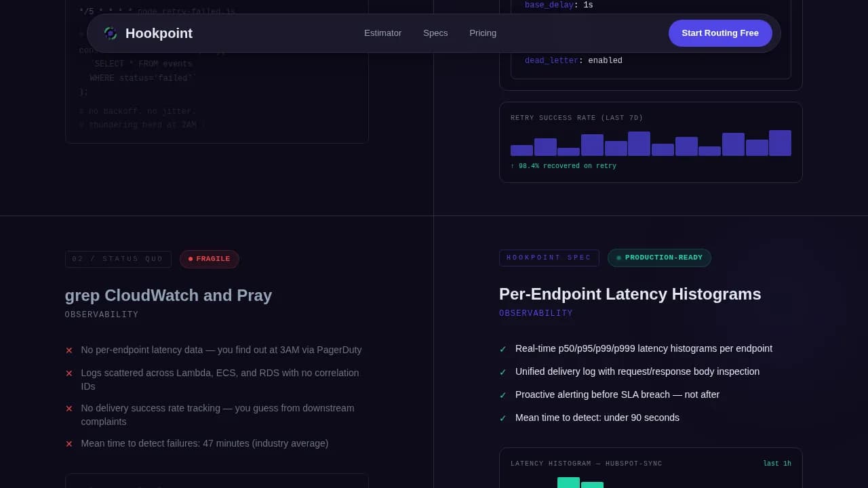Viewport: 868px width, 488px height.
Task: Click the purple OBSERVABILITY label under Per-Endpoint heading
Action: [x=536, y=313]
